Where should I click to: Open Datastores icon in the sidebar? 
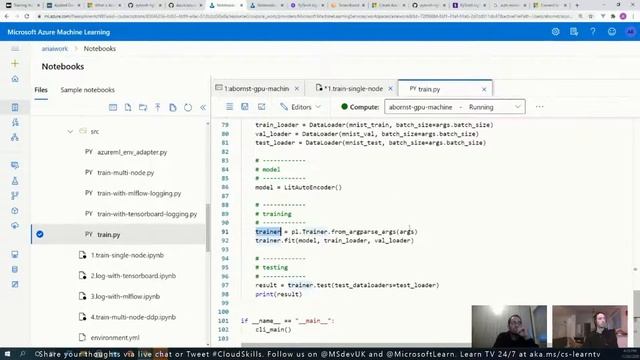tap(15, 269)
